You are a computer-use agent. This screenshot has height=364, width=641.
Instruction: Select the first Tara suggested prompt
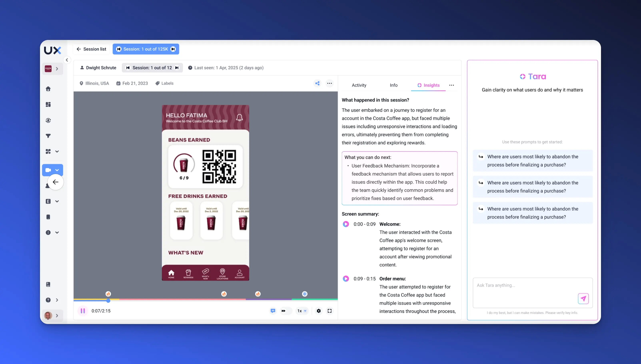click(532, 160)
